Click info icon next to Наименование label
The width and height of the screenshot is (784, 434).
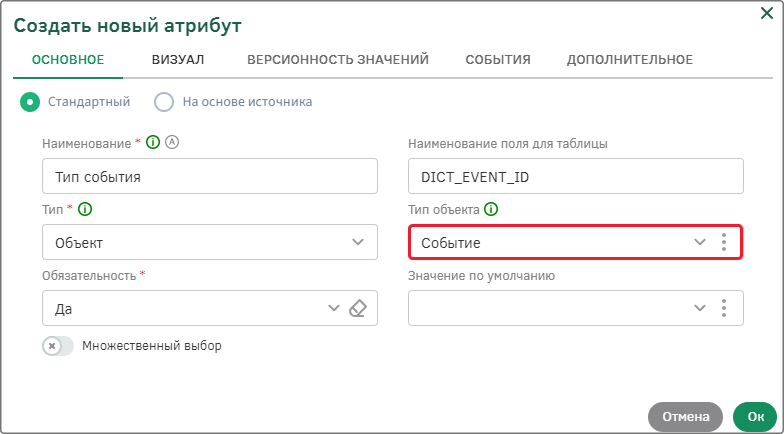pos(153,142)
